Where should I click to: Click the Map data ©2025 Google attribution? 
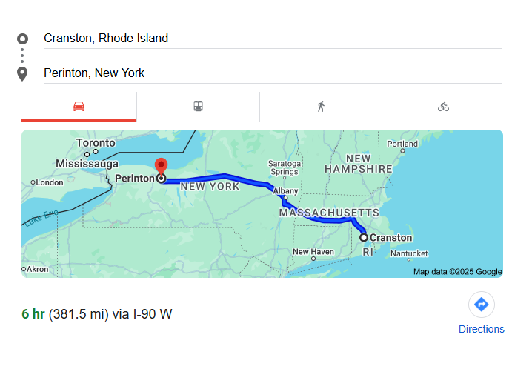(x=457, y=272)
